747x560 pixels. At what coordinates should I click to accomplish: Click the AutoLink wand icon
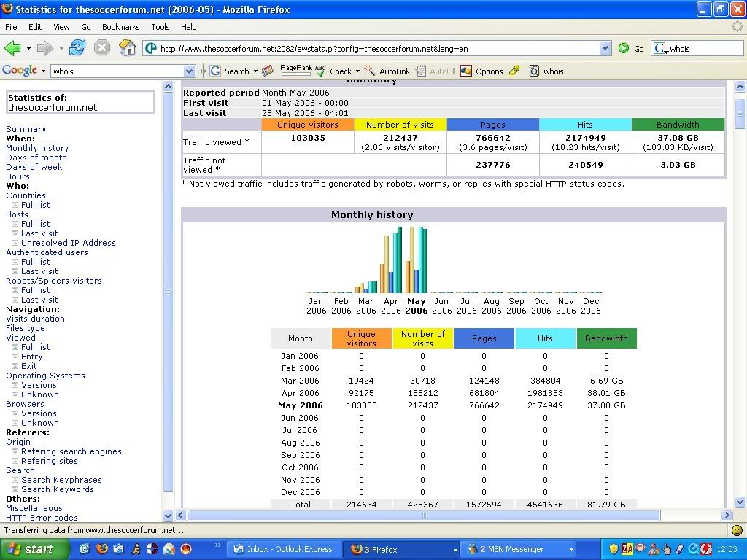pyautogui.click(x=370, y=71)
